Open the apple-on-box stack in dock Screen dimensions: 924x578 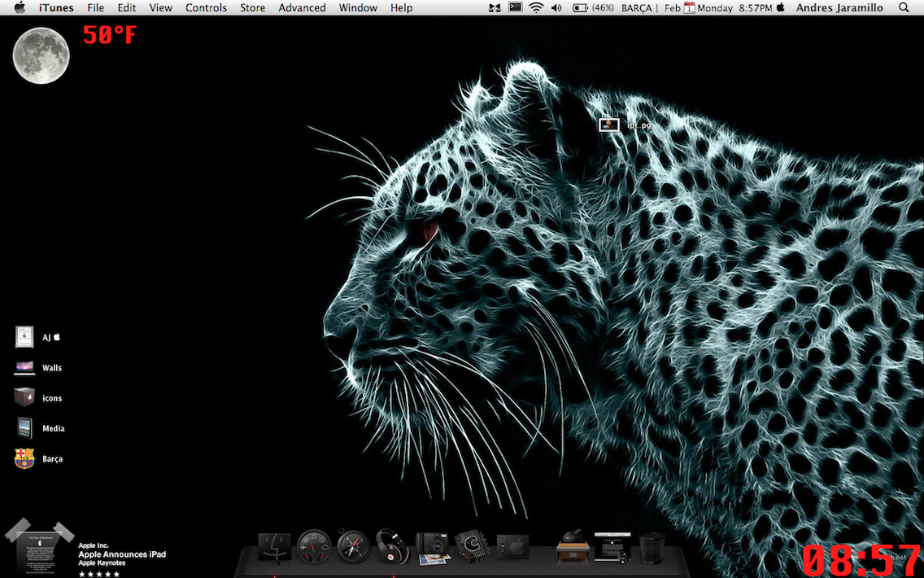click(573, 547)
